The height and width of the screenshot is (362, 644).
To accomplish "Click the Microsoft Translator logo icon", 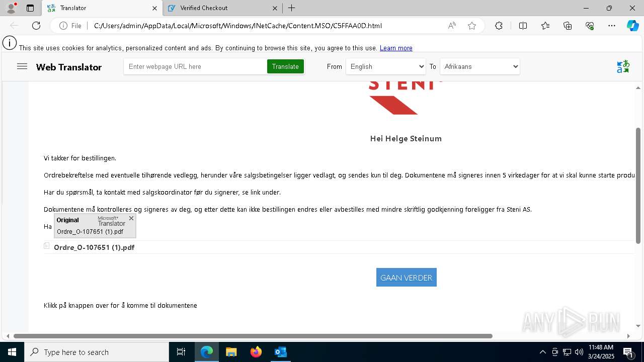I will (623, 66).
